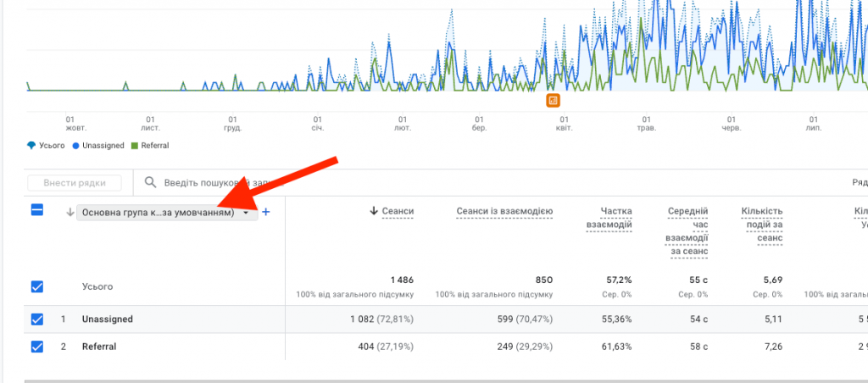Screen dimensions: 868x383
Task: Sort by Кількість подій за сеанс column
Action: pyautogui.click(x=761, y=224)
